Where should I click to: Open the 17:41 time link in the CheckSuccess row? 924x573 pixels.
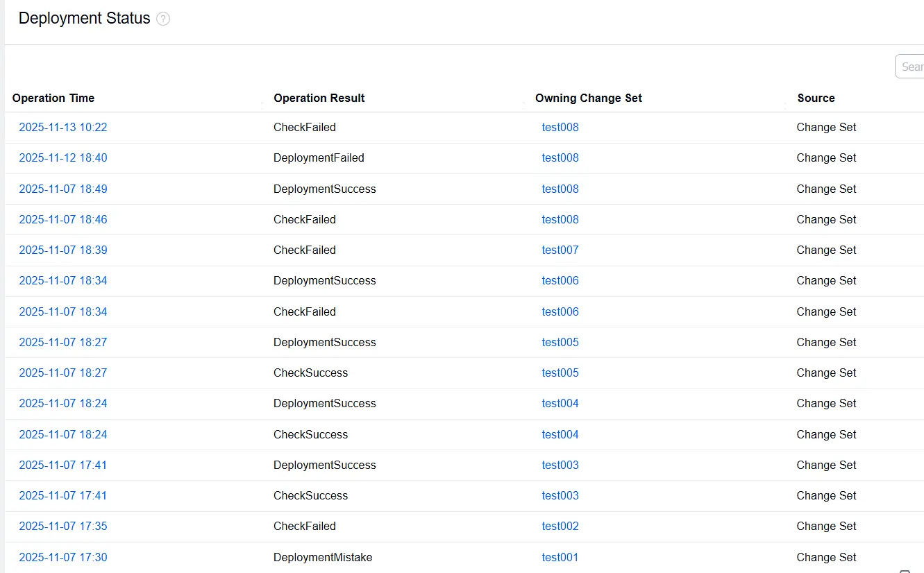(x=63, y=495)
